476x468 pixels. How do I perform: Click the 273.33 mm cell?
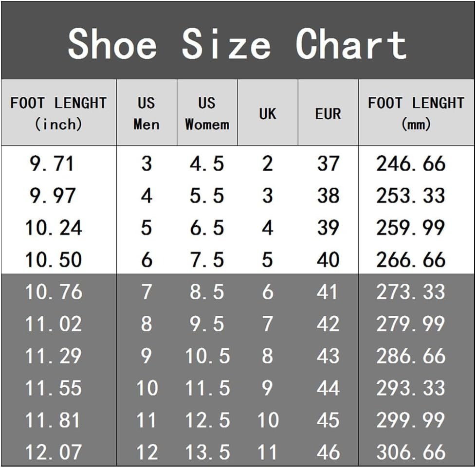(x=411, y=292)
